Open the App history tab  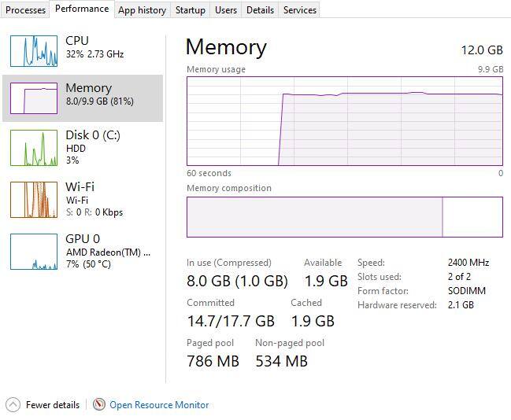coord(142,10)
